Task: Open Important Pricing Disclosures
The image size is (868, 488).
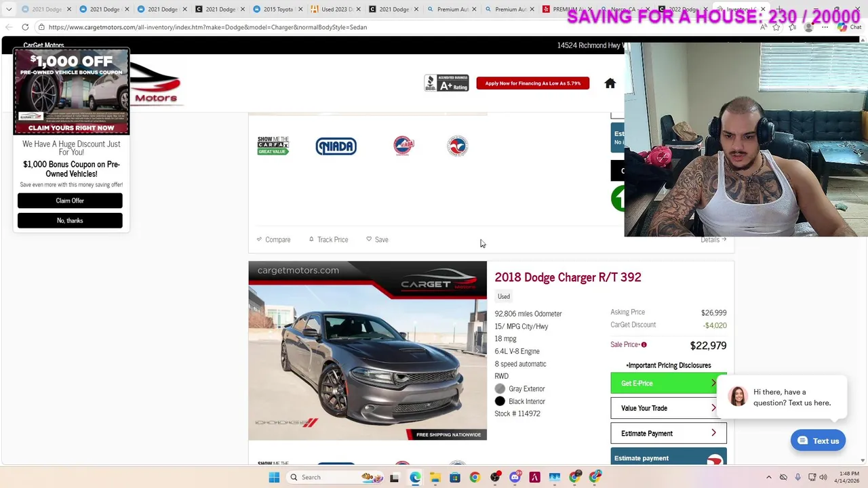Action: [669, 365]
